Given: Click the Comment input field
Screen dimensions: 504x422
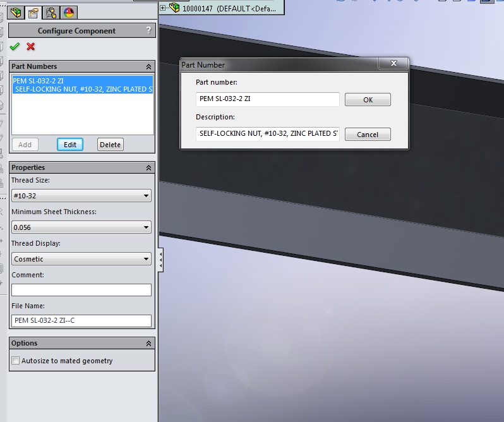Looking at the screenshot, I should 81,290.
